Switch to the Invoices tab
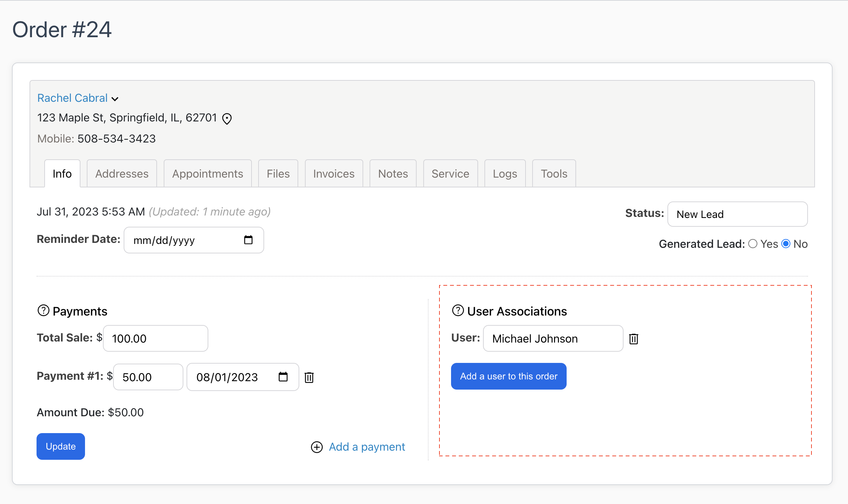 (x=334, y=173)
